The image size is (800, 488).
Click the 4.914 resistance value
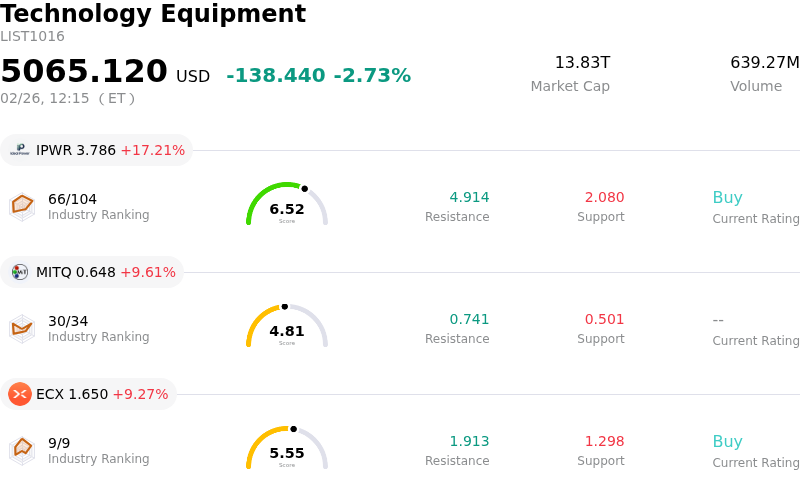pyautogui.click(x=469, y=198)
